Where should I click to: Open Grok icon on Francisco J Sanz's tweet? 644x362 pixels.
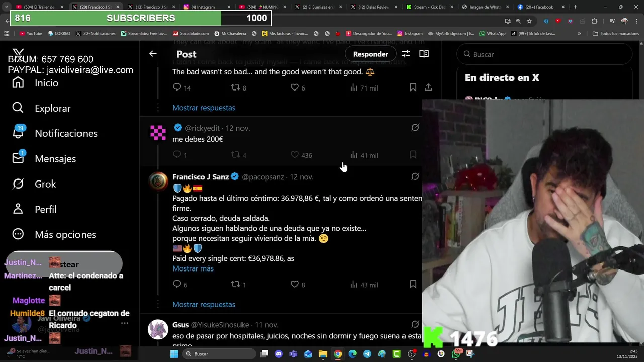tap(415, 176)
